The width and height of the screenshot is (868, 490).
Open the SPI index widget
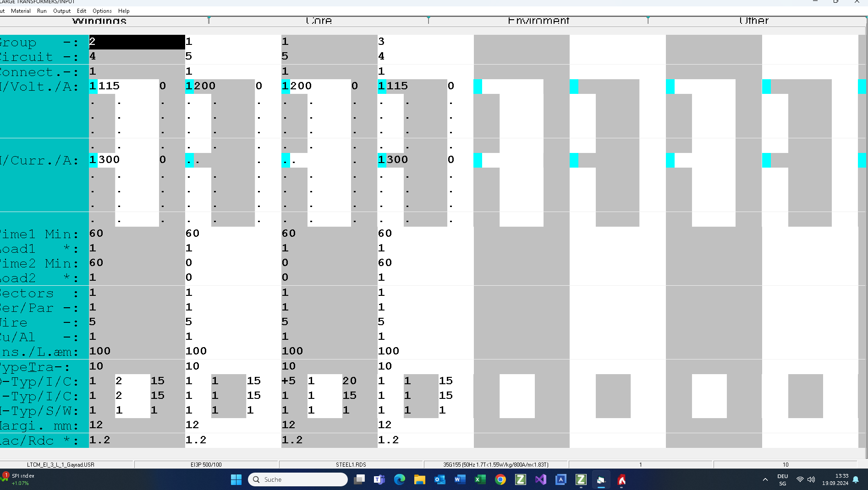[x=19, y=479]
